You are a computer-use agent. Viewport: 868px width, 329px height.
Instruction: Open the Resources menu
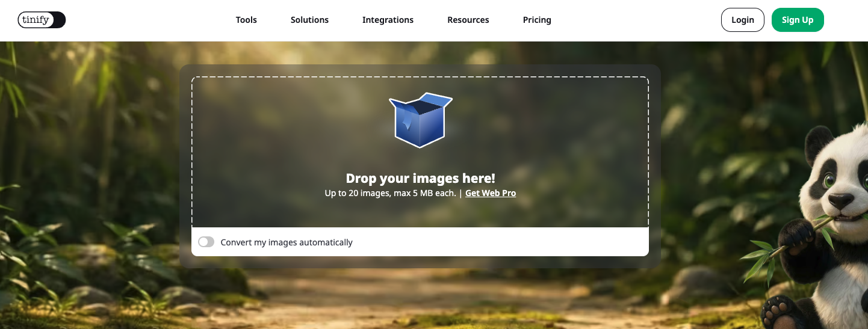468,20
